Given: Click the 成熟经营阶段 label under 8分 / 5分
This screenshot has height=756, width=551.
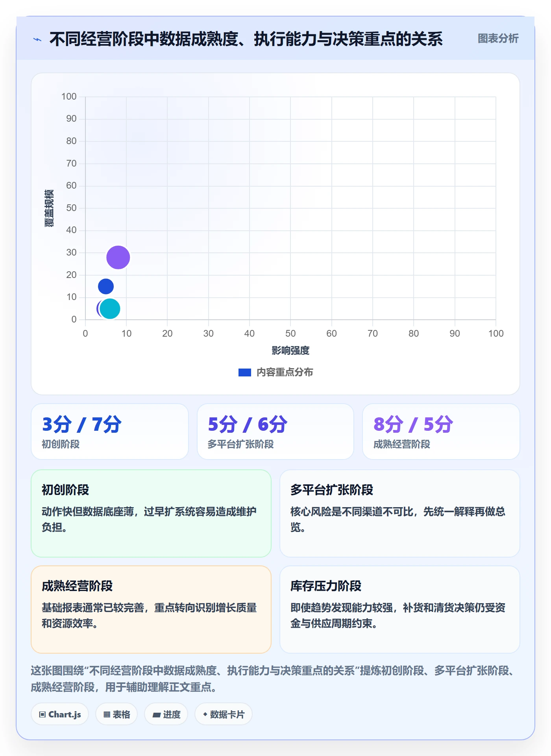Looking at the screenshot, I should point(401,445).
